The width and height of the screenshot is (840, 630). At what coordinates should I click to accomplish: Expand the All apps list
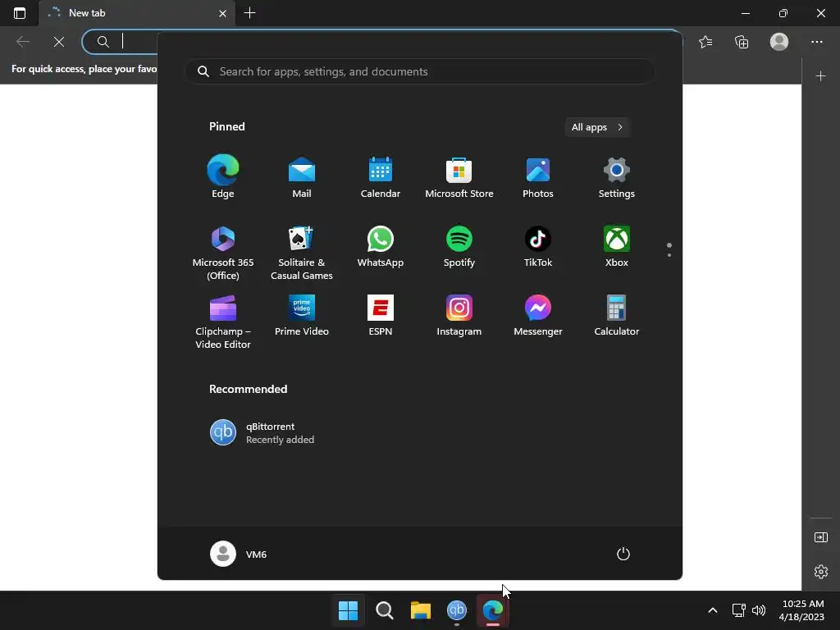[x=597, y=127]
